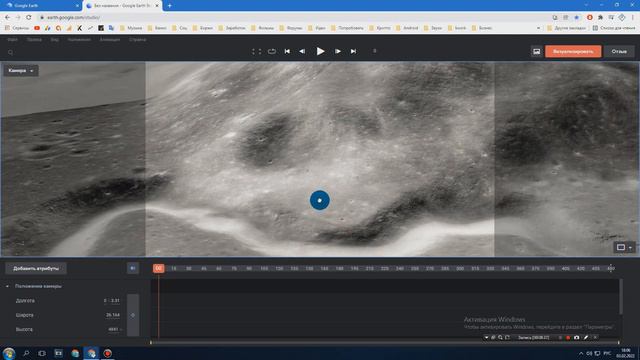Click the fullscreen preview icon beside loop
The image size is (640, 360).
click(x=256, y=51)
